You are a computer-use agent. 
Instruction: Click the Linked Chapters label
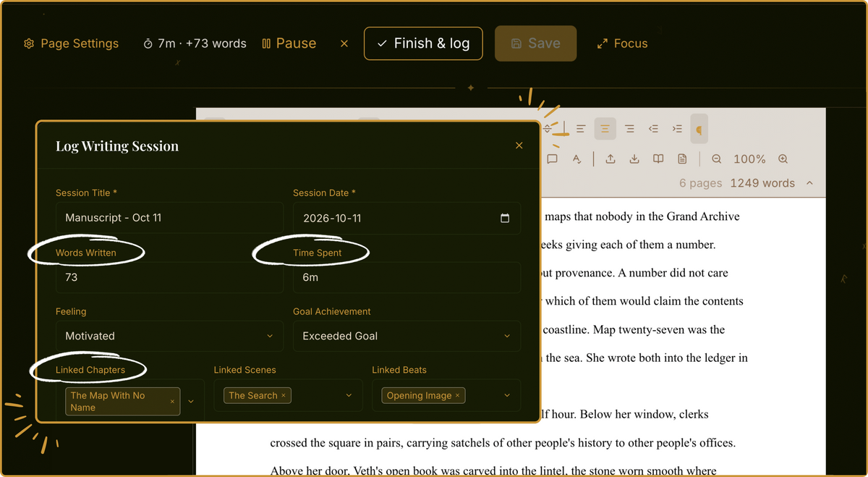point(90,370)
